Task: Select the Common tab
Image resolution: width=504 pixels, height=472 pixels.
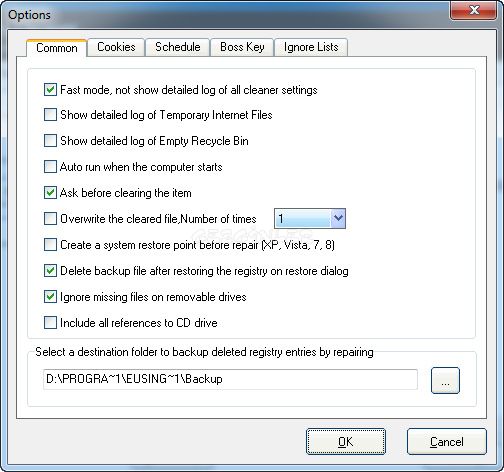Action: point(57,48)
